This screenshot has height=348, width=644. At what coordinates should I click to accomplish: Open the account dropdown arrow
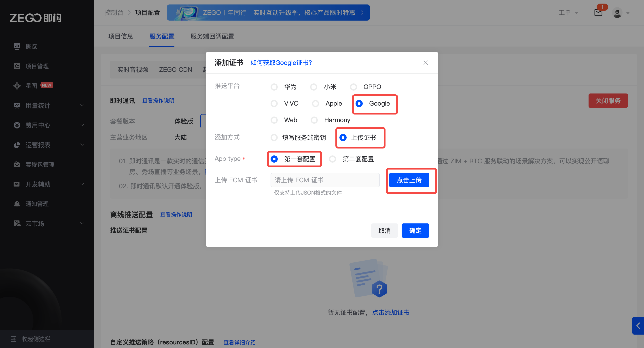point(628,13)
